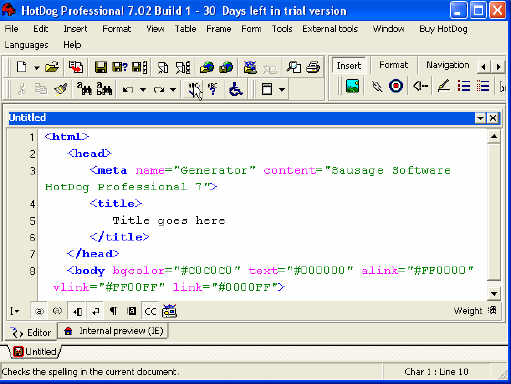The image size is (511, 384).
Task: Run the spelling check toolbar icon
Action: (194, 89)
